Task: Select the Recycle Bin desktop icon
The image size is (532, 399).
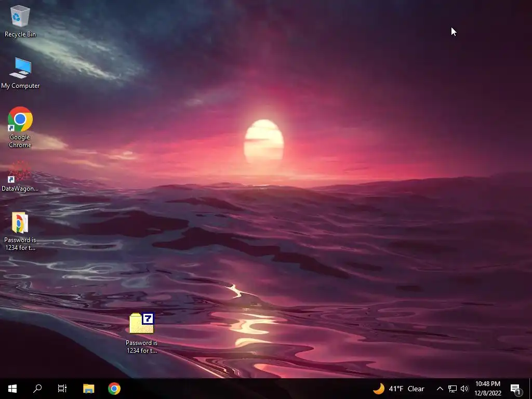Action: click(x=20, y=21)
